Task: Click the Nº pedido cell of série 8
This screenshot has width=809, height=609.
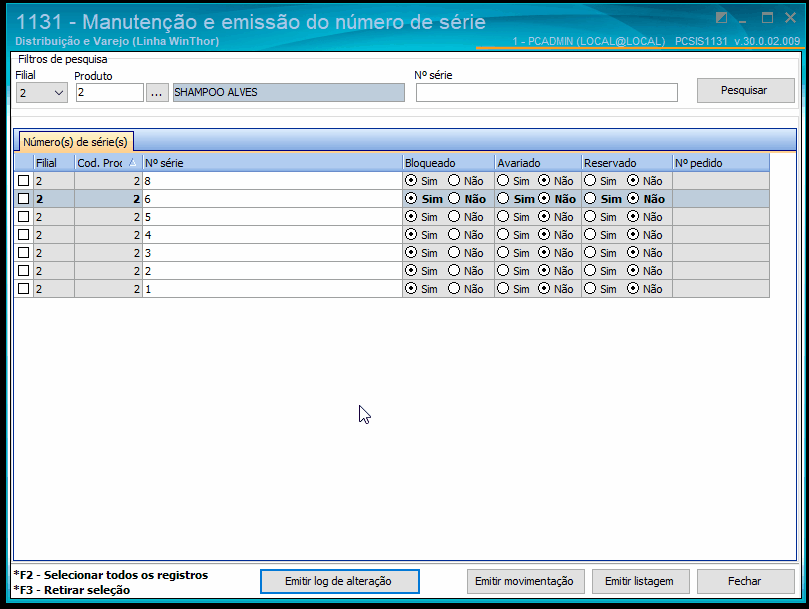Action: pyautogui.click(x=721, y=181)
